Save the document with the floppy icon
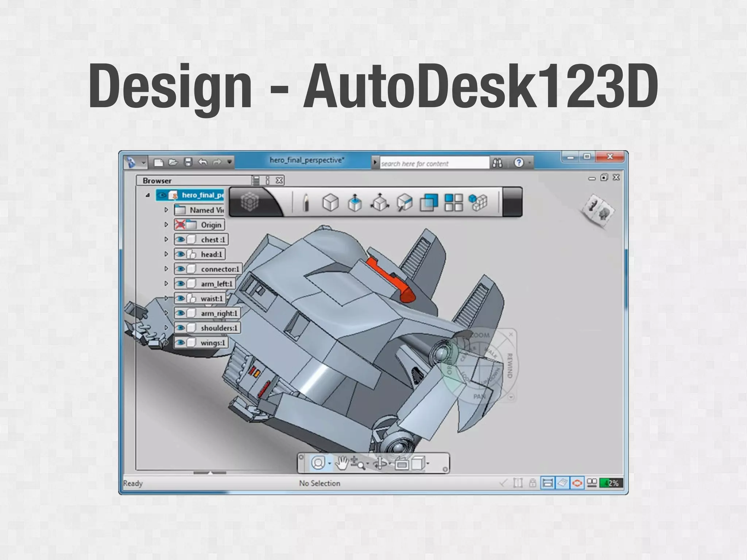The height and width of the screenshot is (560, 747). (188, 162)
